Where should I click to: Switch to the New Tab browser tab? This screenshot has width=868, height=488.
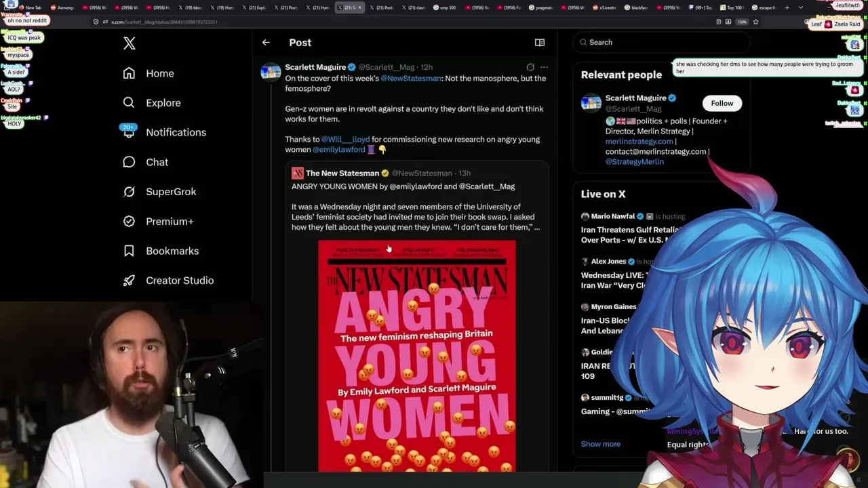point(30,7)
